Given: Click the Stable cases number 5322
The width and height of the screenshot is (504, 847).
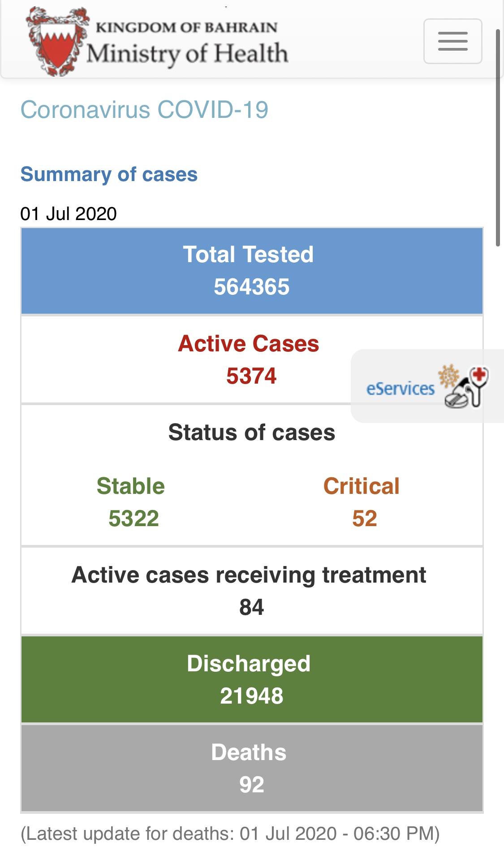Looking at the screenshot, I should (134, 519).
